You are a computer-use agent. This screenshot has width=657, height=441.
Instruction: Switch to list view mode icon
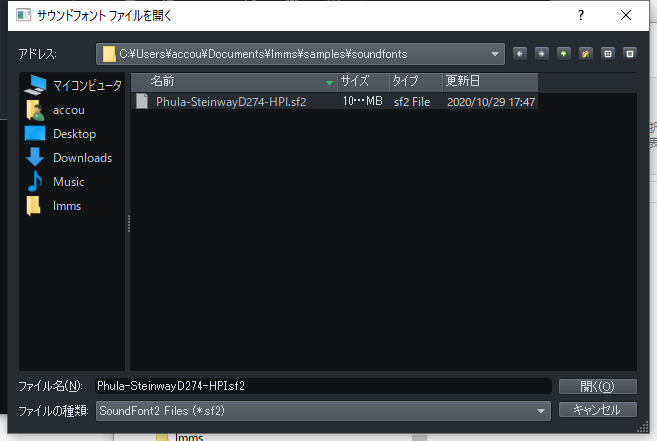[x=608, y=54]
